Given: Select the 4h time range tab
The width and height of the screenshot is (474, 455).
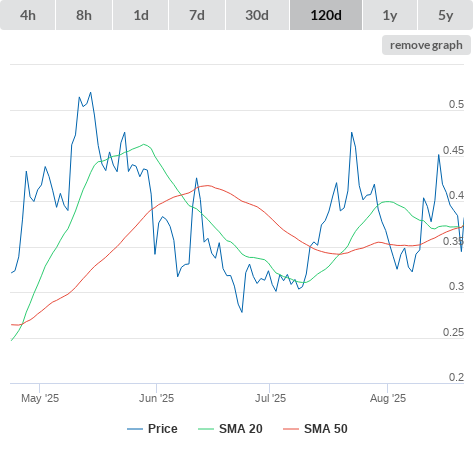Looking at the screenshot, I should click(x=28, y=15).
